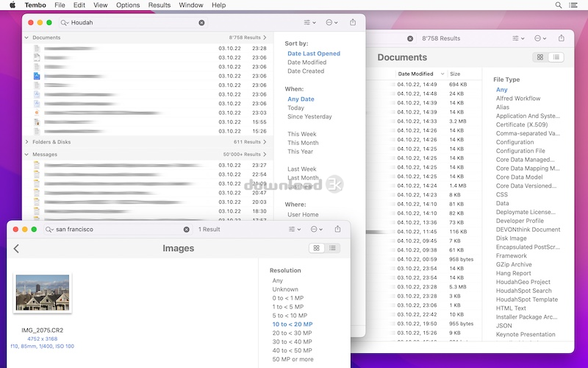This screenshot has height=368, width=588.
Task: Open Control Center in menu bar
Action: click(573, 5)
